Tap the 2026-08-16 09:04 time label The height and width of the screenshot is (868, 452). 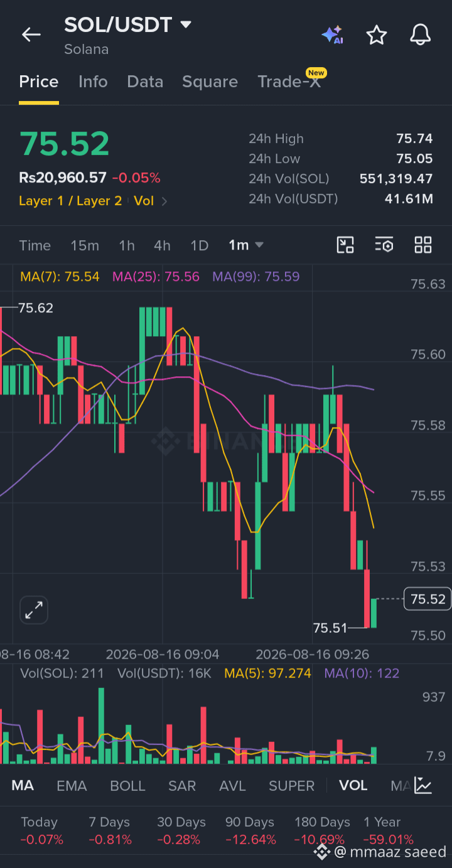coord(163,655)
